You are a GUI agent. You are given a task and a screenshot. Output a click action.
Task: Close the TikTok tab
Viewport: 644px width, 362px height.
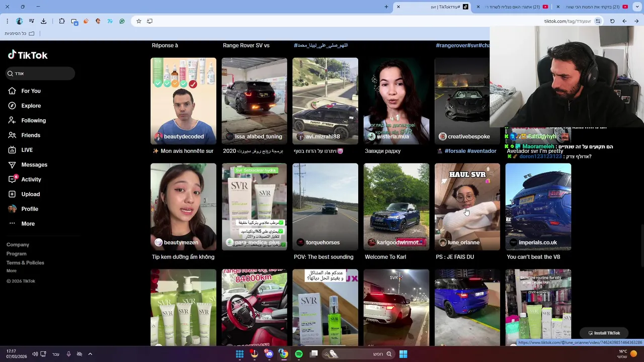point(398,7)
